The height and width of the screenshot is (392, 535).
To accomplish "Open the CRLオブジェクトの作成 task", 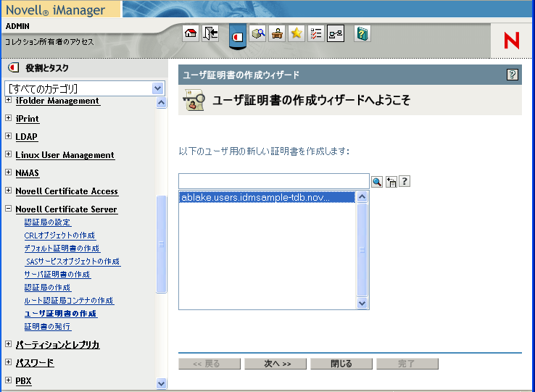I will pyautogui.click(x=59, y=235).
